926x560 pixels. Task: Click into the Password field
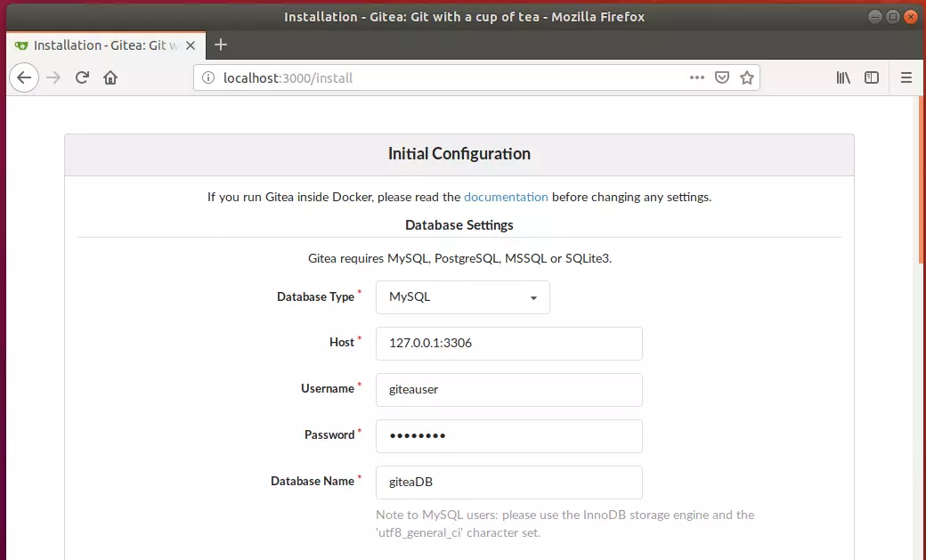pyautogui.click(x=509, y=436)
